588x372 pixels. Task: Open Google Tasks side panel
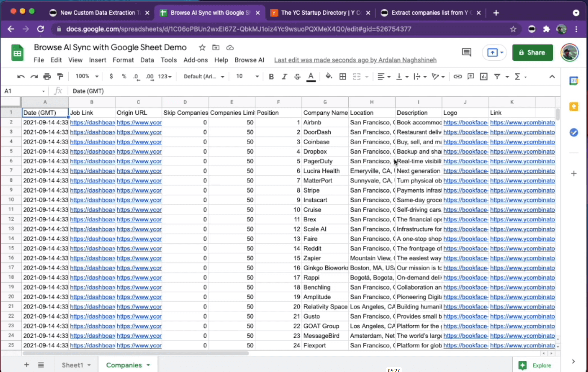point(574,132)
